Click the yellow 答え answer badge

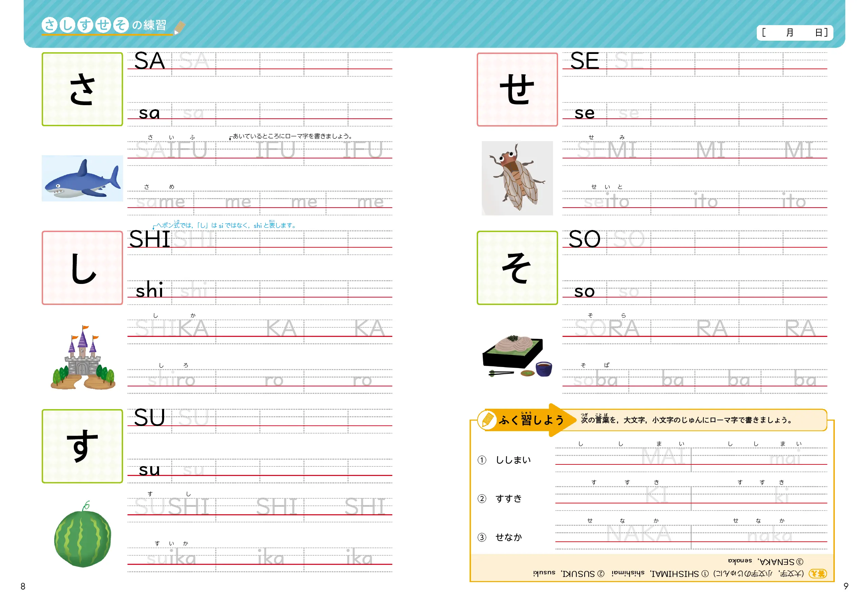click(817, 574)
